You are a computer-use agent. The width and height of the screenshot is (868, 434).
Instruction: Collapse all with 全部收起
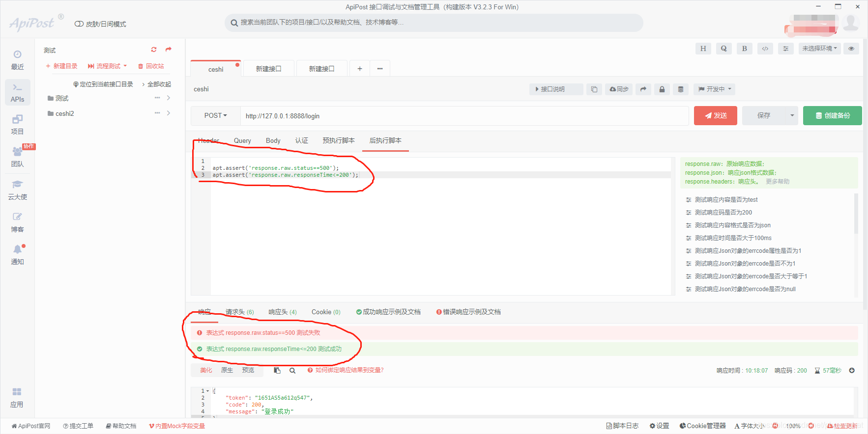(x=156, y=84)
